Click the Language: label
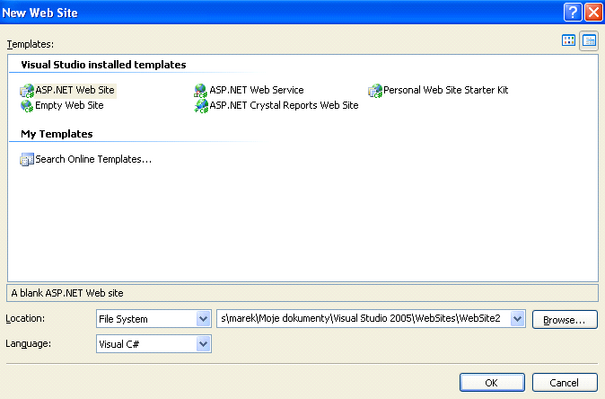The height and width of the screenshot is (399, 605). coord(28,343)
